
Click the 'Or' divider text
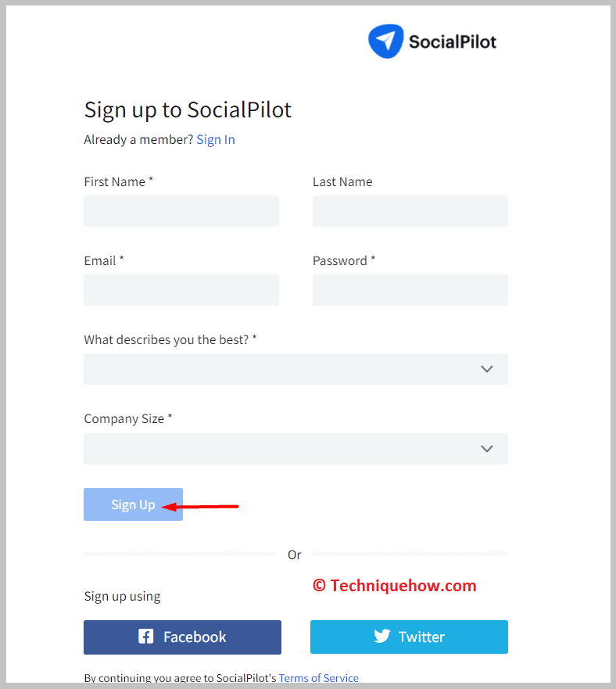295,554
